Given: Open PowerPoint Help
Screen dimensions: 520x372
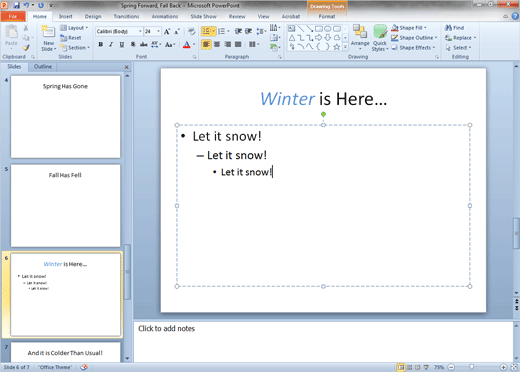Looking at the screenshot, I should (x=515, y=16).
